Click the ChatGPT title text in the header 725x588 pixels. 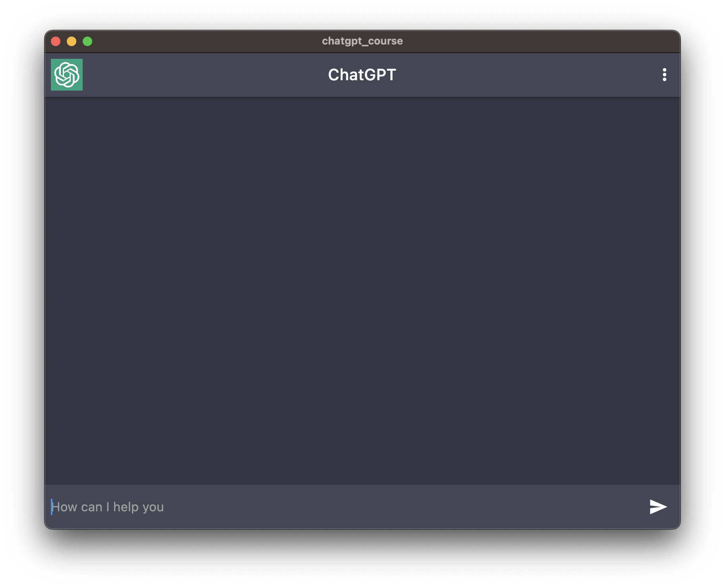pyautogui.click(x=362, y=75)
